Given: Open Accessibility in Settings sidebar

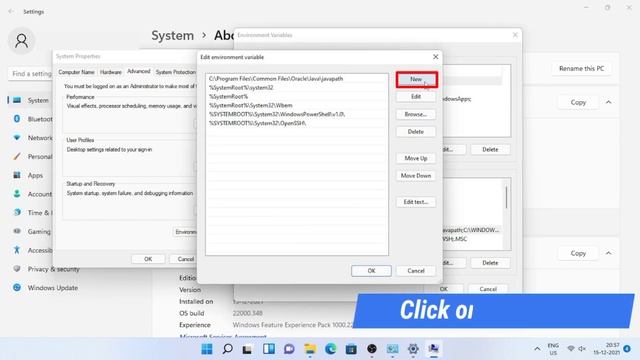Looking at the screenshot, I should [x=31, y=250].
